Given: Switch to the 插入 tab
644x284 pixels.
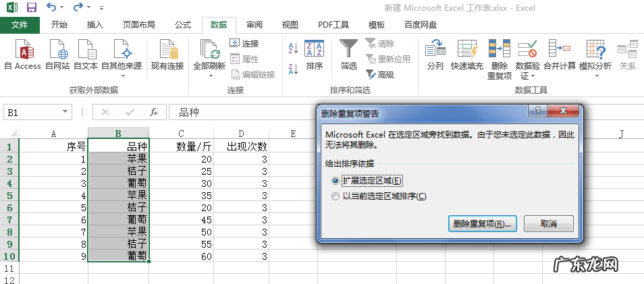Looking at the screenshot, I should pyautogui.click(x=95, y=25).
